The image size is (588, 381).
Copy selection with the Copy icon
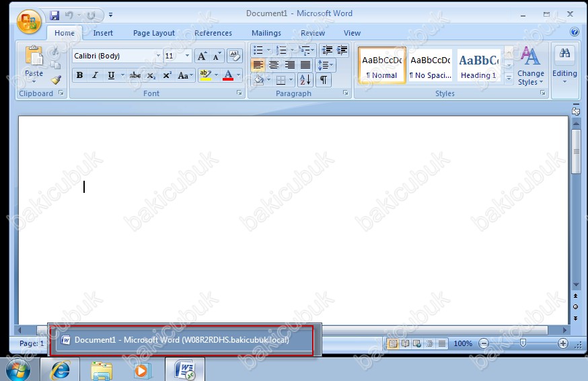pos(55,66)
